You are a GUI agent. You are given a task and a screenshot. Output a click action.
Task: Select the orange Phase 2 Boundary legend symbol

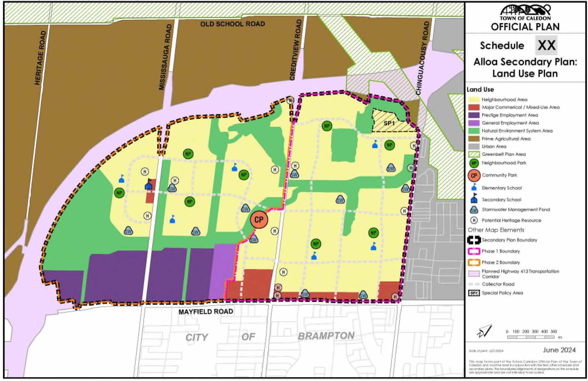(x=474, y=262)
